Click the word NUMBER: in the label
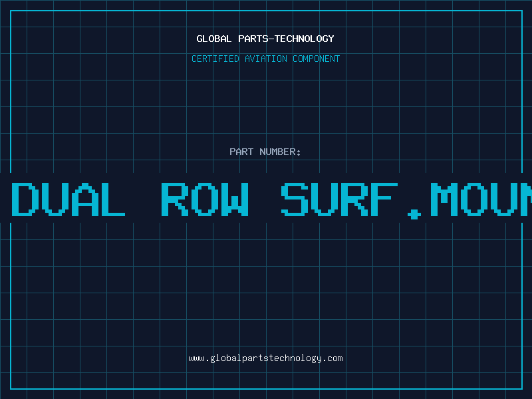The height and width of the screenshot is (399, 532). coord(281,152)
